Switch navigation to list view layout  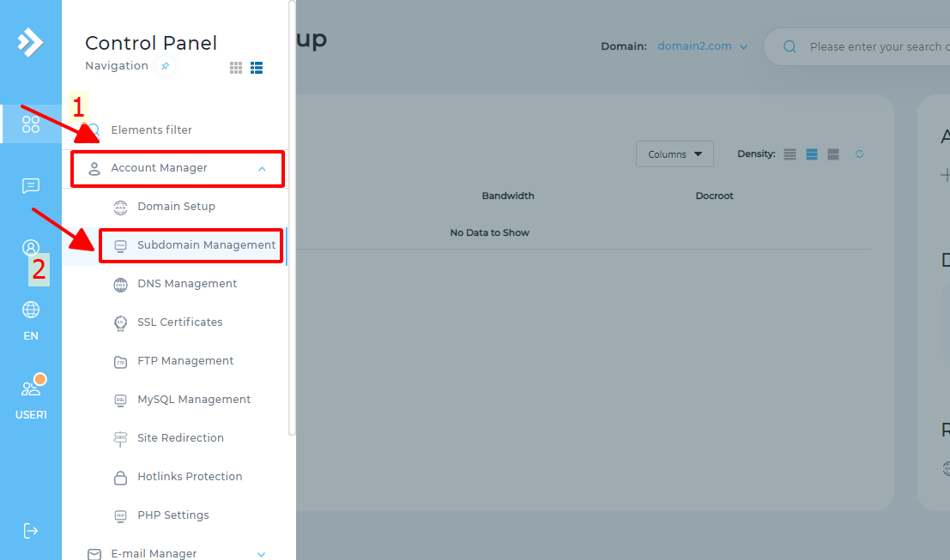(x=257, y=68)
